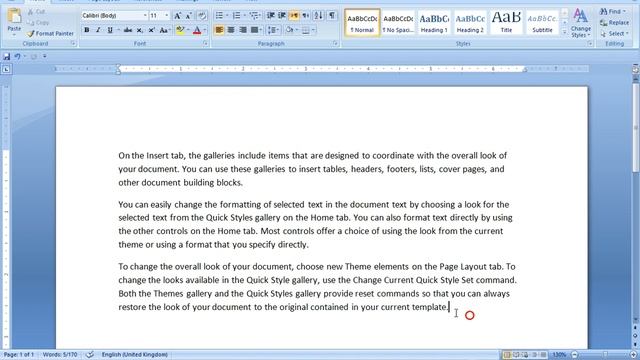Viewport: 640px width, 360px height.
Task: Toggle Superscript formatting
Action: (151, 30)
